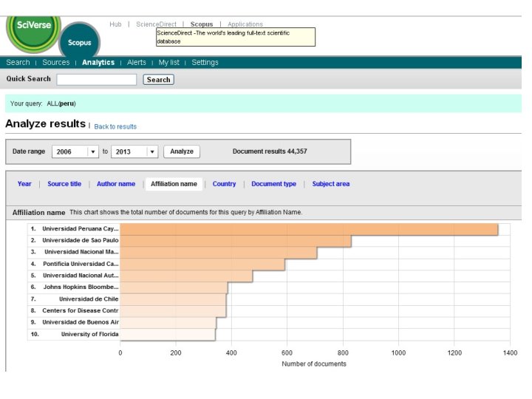Click the query text 'ALL(peru)'
The width and height of the screenshot is (532, 399).
61,104
